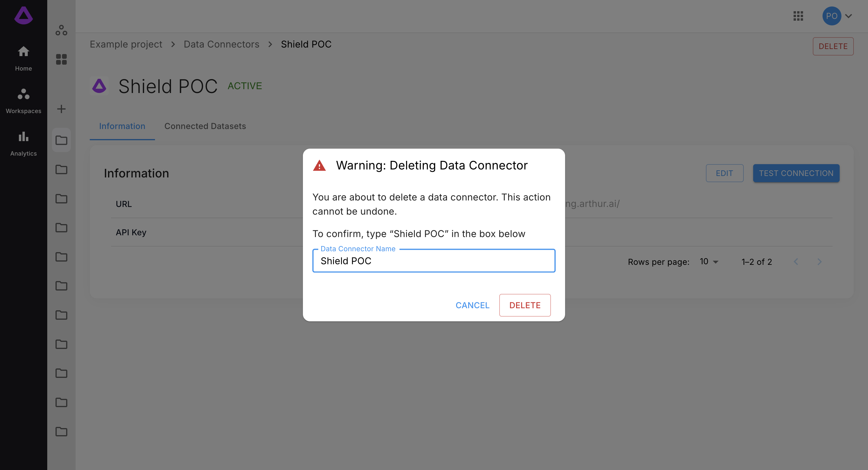Click the TEST CONNECTION button
This screenshot has height=470, width=868.
click(x=796, y=173)
